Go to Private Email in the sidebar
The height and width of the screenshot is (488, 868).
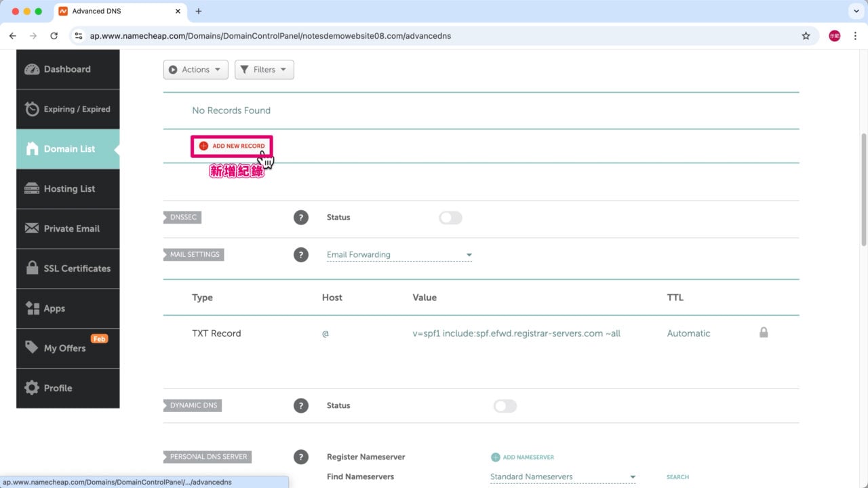68,228
